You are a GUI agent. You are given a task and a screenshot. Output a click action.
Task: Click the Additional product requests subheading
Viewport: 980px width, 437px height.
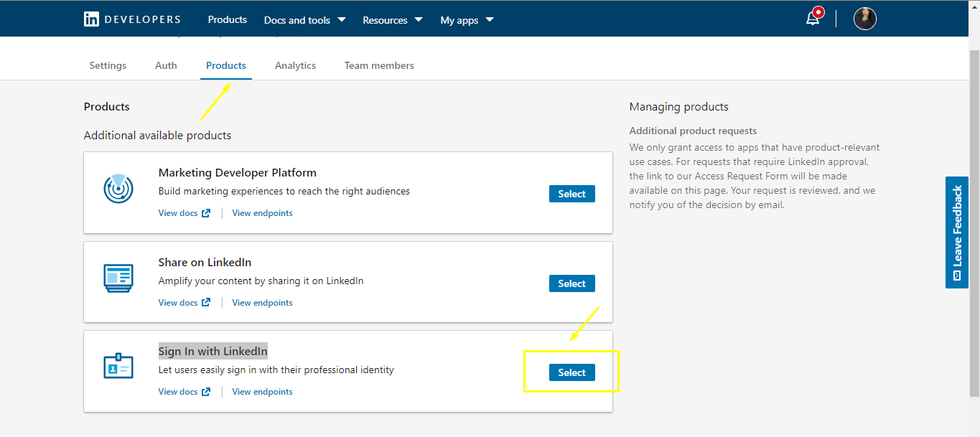click(x=693, y=131)
